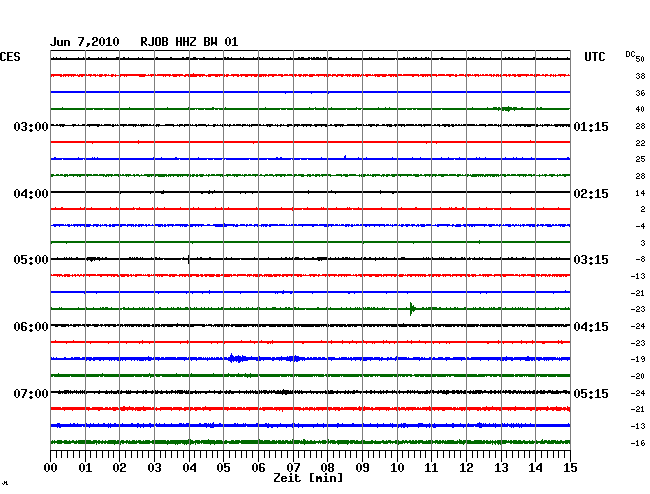Click DC offset value "-20"
The height and width of the screenshot is (494, 650).
click(638, 376)
